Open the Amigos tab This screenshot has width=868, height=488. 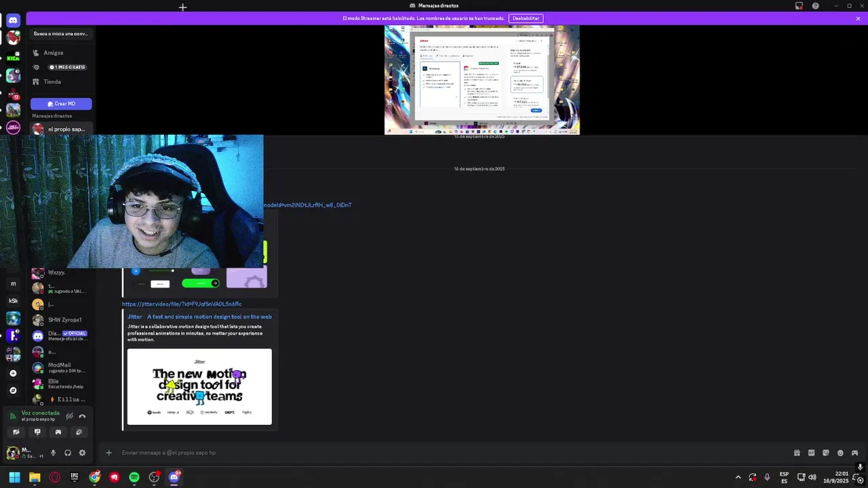click(61, 53)
